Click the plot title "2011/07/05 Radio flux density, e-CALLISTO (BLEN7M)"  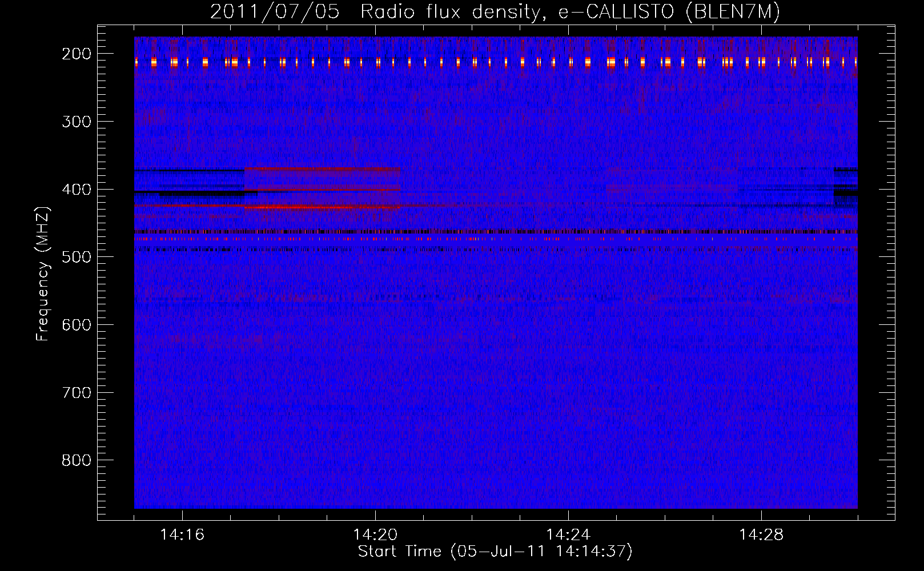495,12
